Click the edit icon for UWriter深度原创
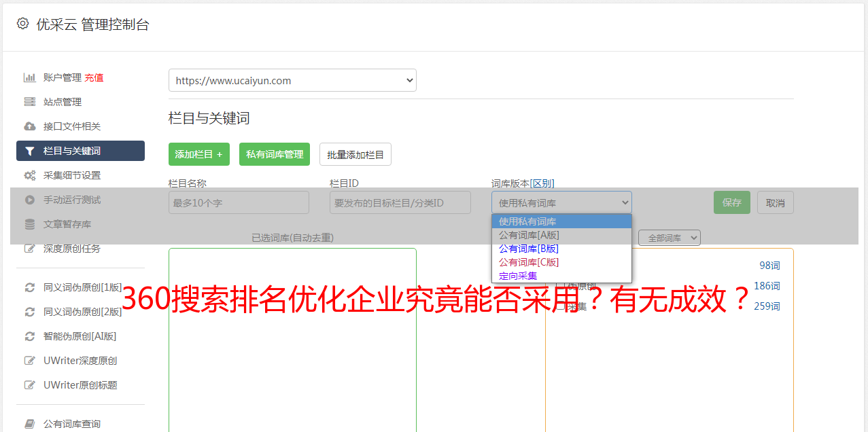Image resolution: width=868 pixels, height=432 pixels. 29,361
